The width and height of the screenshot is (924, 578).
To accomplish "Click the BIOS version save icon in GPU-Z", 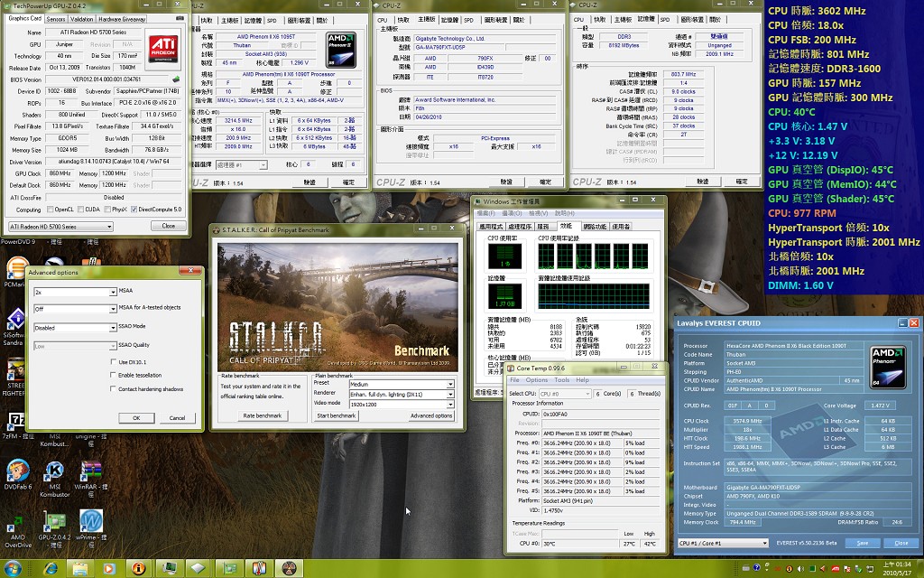I will [176, 79].
